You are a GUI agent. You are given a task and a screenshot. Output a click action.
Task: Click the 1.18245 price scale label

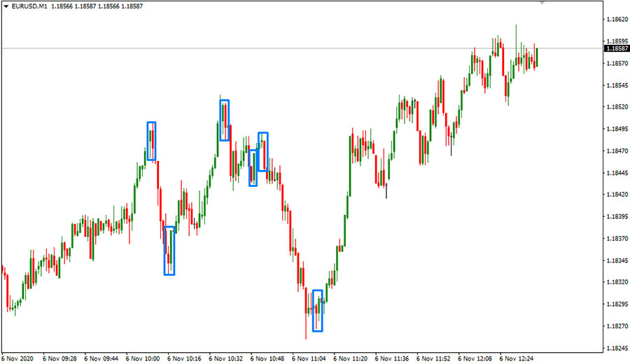coord(617,348)
